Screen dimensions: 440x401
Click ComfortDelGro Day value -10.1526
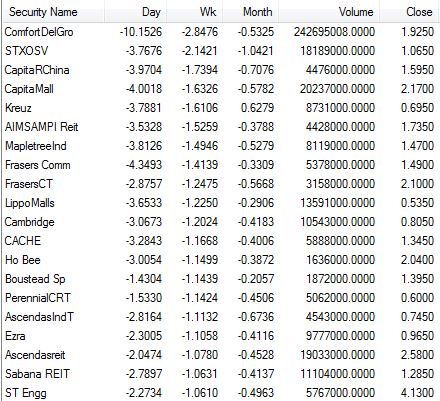pyautogui.click(x=141, y=32)
